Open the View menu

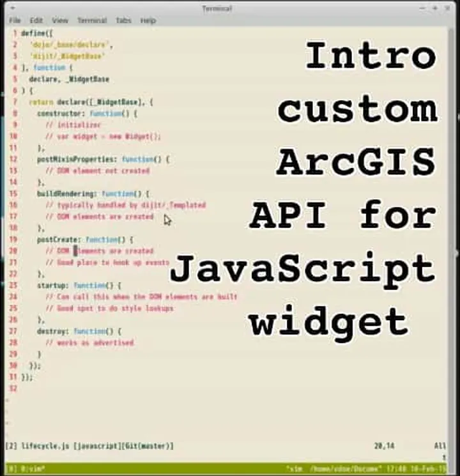pyautogui.click(x=60, y=20)
